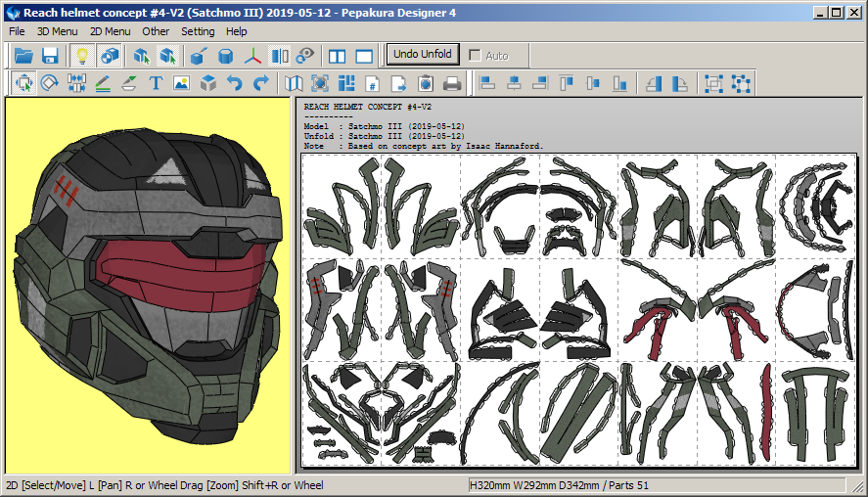The height and width of the screenshot is (497, 868).
Task: Select the Edit Flaps pencil tool
Action: coord(103,83)
